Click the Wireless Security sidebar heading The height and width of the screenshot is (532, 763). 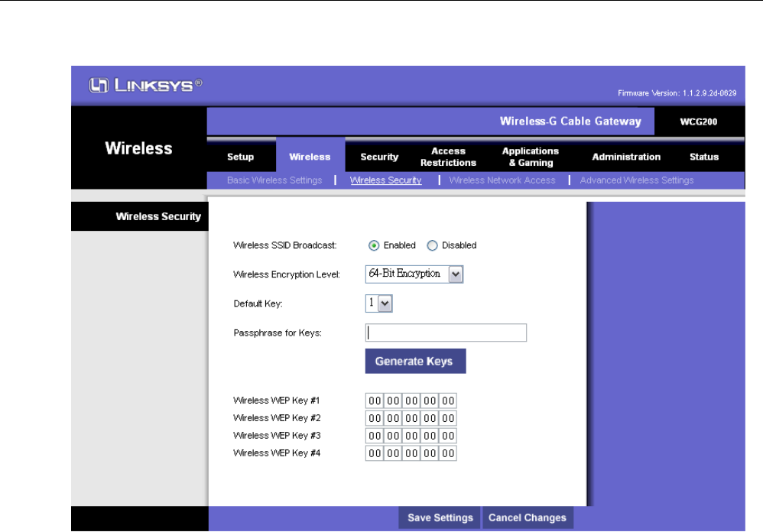click(158, 216)
